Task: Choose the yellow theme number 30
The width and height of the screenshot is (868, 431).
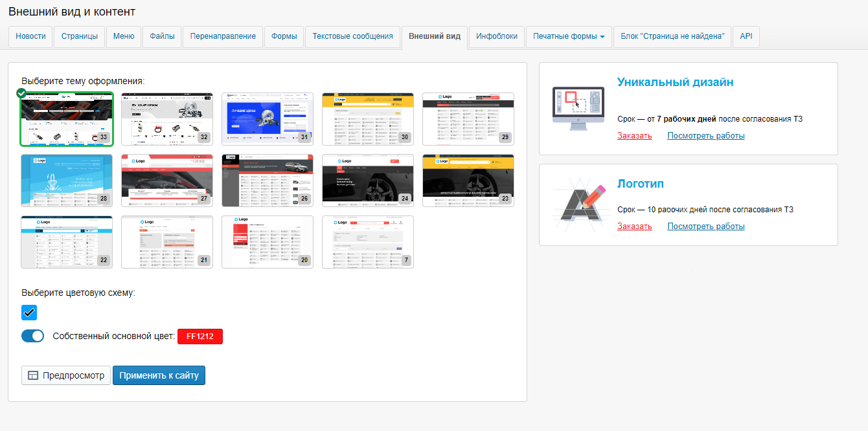Action: coord(368,119)
